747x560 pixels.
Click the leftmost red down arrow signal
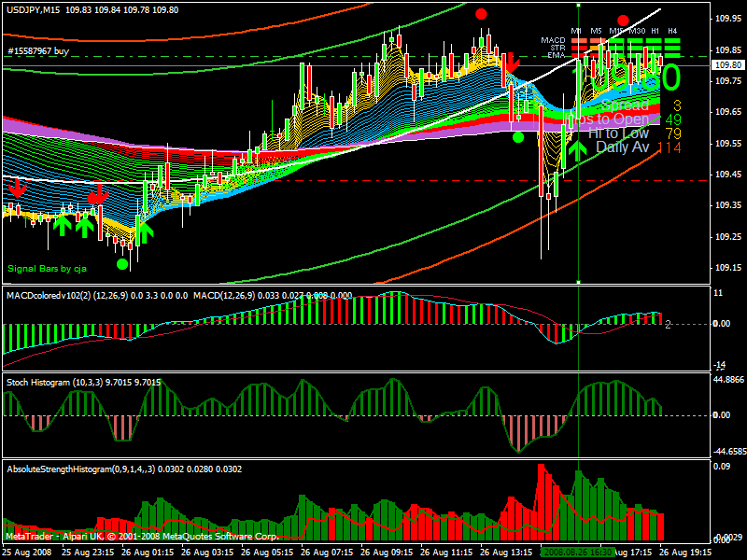(x=16, y=189)
